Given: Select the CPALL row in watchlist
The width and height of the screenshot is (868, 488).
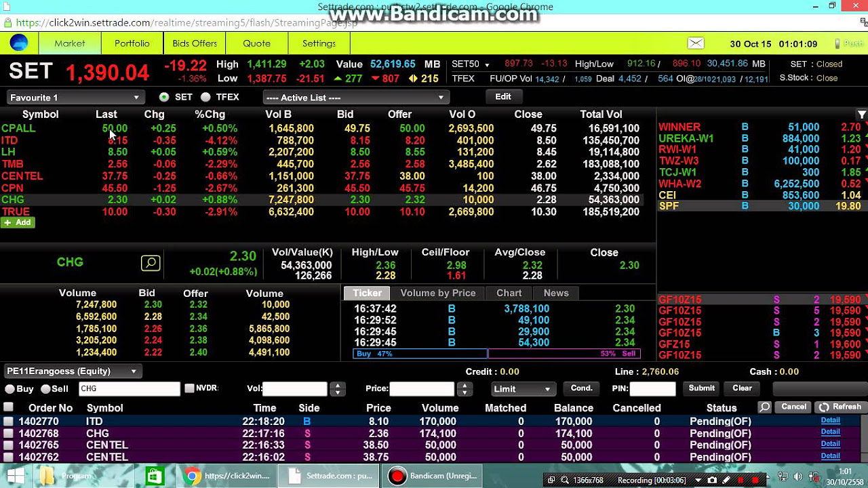Looking at the screenshot, I should click(x=328, y=128).
